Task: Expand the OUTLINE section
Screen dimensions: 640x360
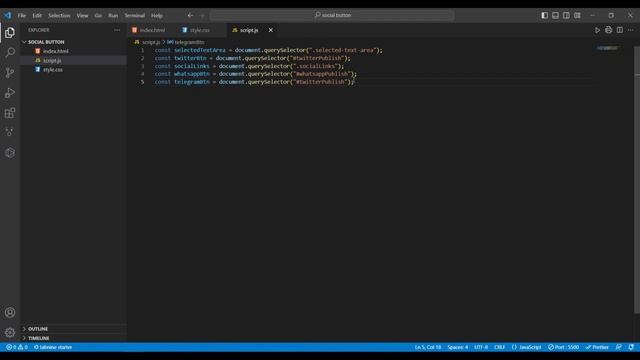Action: point(38,329)
